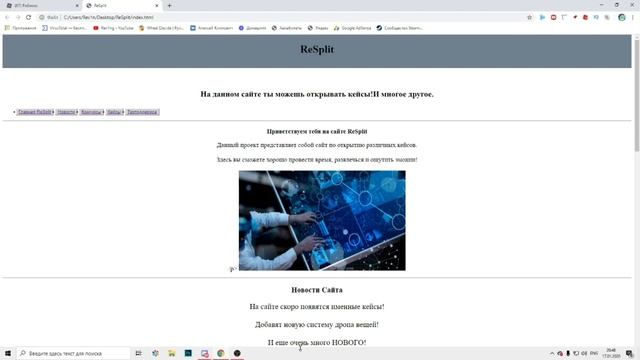Open the Кейсы nav link

[114, 112]
